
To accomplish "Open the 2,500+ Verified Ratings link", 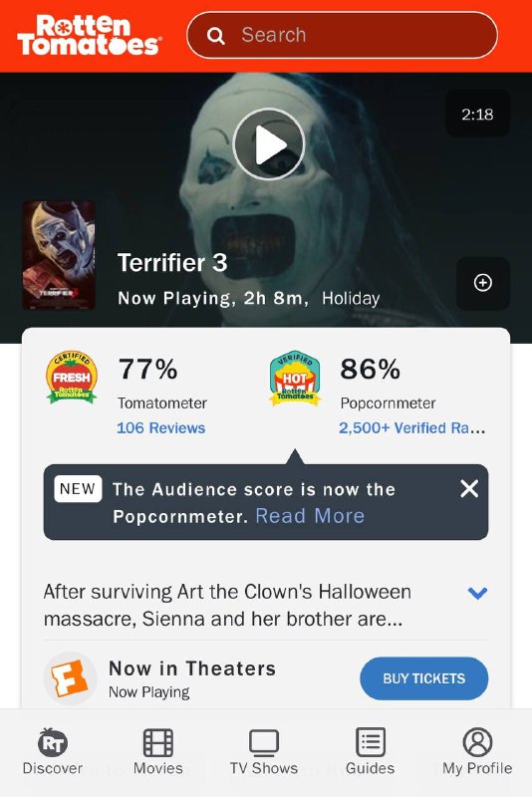I will [x=412, y=428].
